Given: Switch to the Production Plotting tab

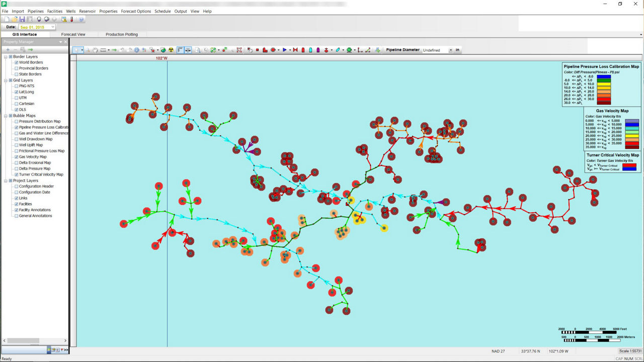Looking at the screenshot, I should point(121,35).
